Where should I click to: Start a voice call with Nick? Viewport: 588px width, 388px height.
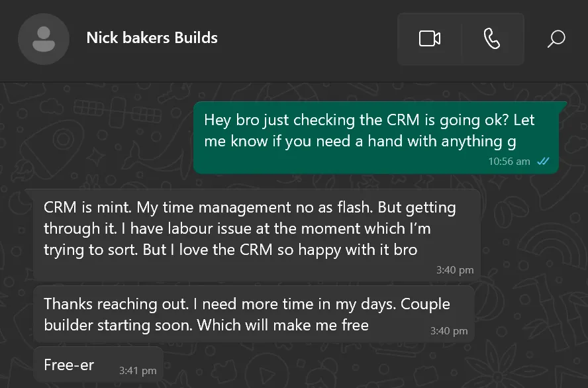pyautogui.click(x=492, y=39)
